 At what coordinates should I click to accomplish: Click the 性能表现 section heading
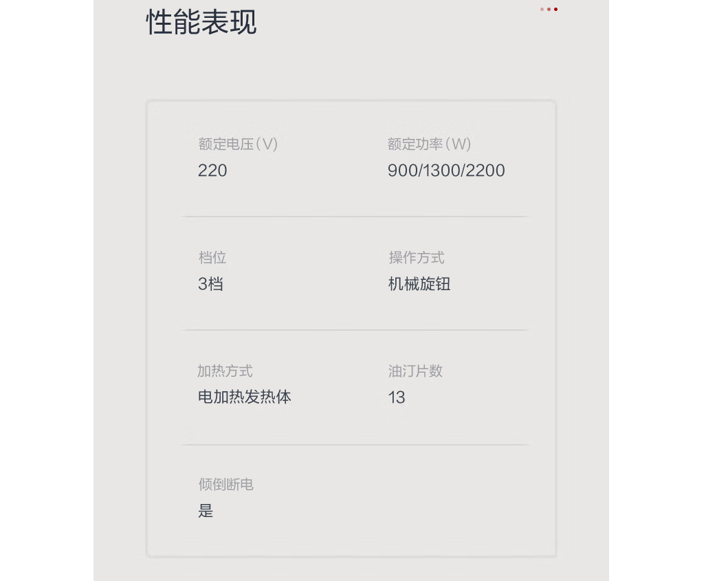coord(201,22)
